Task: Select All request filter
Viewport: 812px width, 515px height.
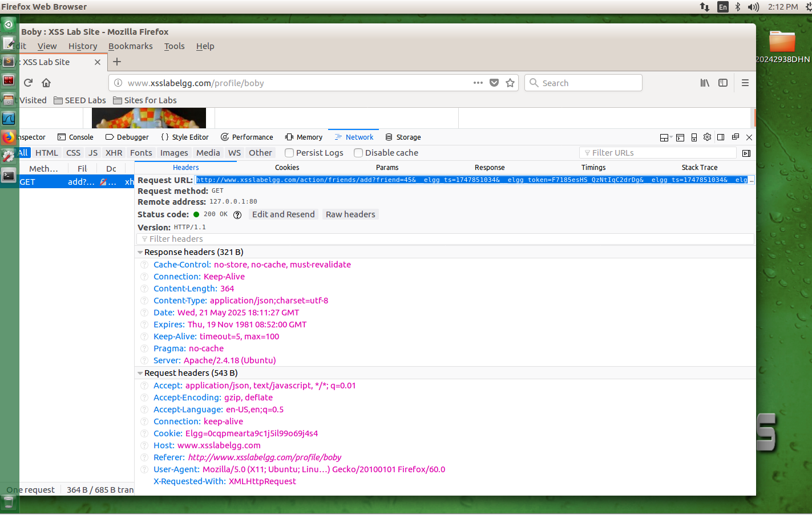Action: (23, 153)
